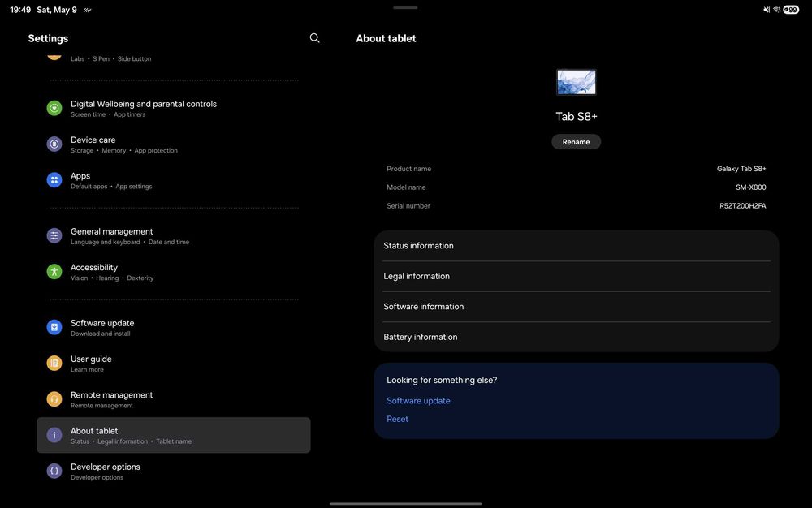The height and width of the screenshot is (508, 812).
Task: Tap the Wi-Fi icon in status bar
Action: [x=777, y=10]
